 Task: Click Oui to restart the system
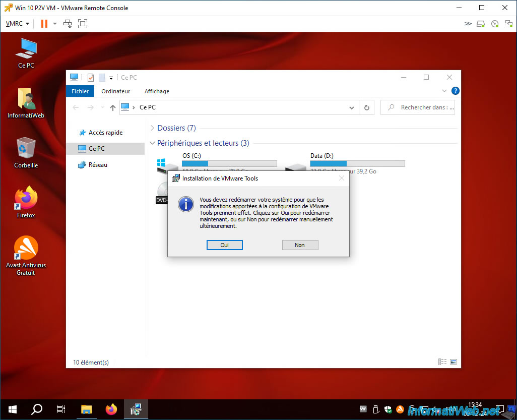225,245
